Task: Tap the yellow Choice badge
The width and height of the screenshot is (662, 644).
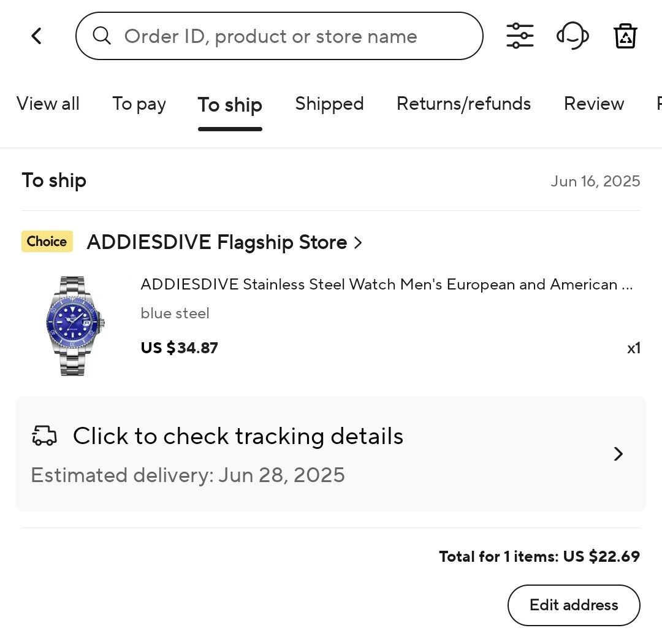Action: pos(47,241)
